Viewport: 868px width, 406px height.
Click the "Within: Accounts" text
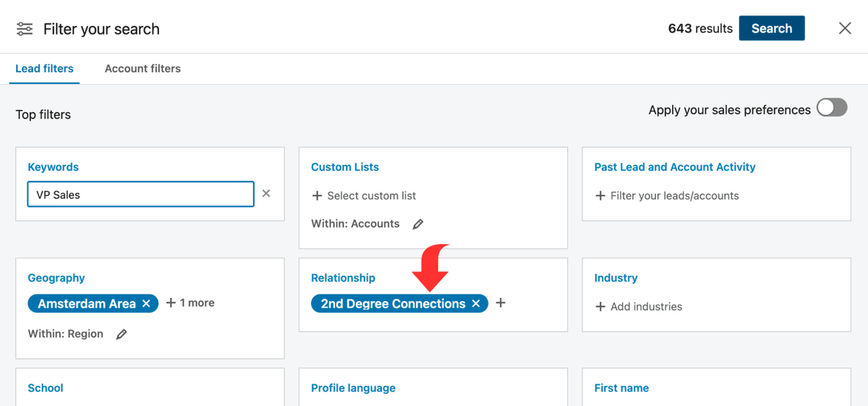point(355,224)
